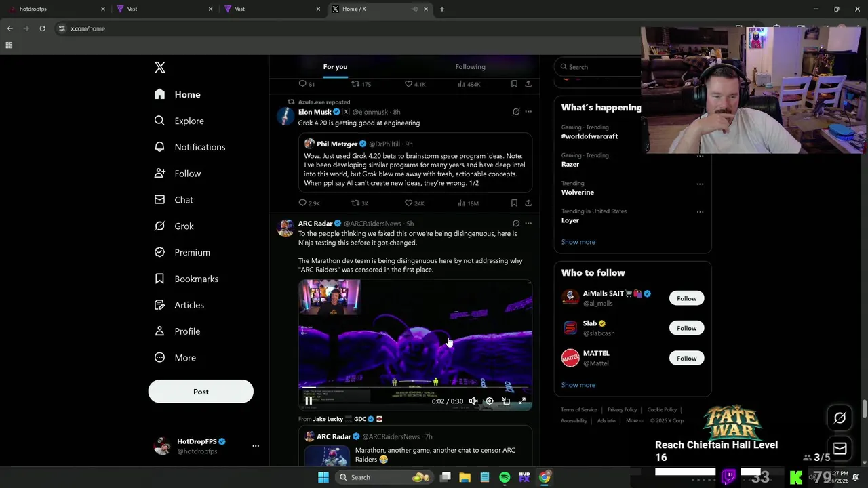
Task: Switch to the For you tab
Action: pyautogui.click(x=335, y=67)
